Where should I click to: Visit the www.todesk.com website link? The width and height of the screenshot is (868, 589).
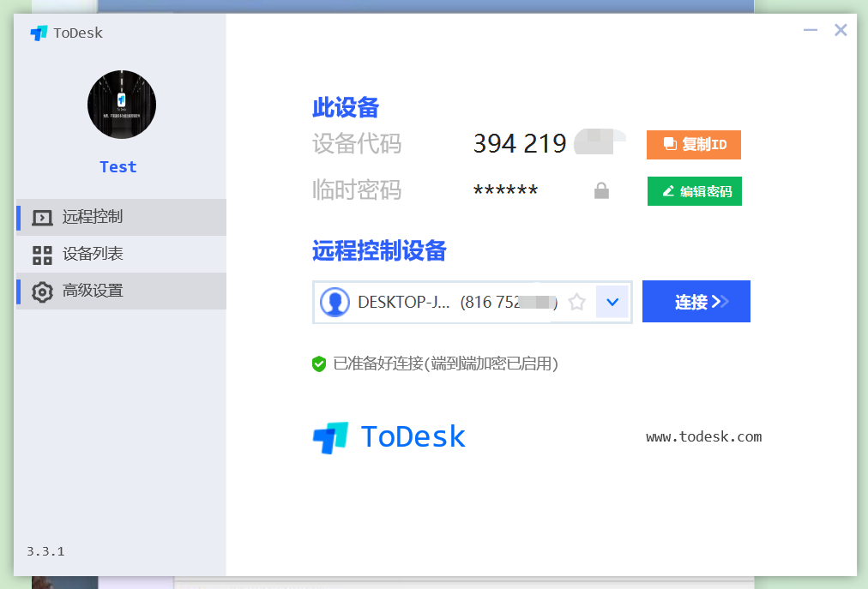point(703,436)
